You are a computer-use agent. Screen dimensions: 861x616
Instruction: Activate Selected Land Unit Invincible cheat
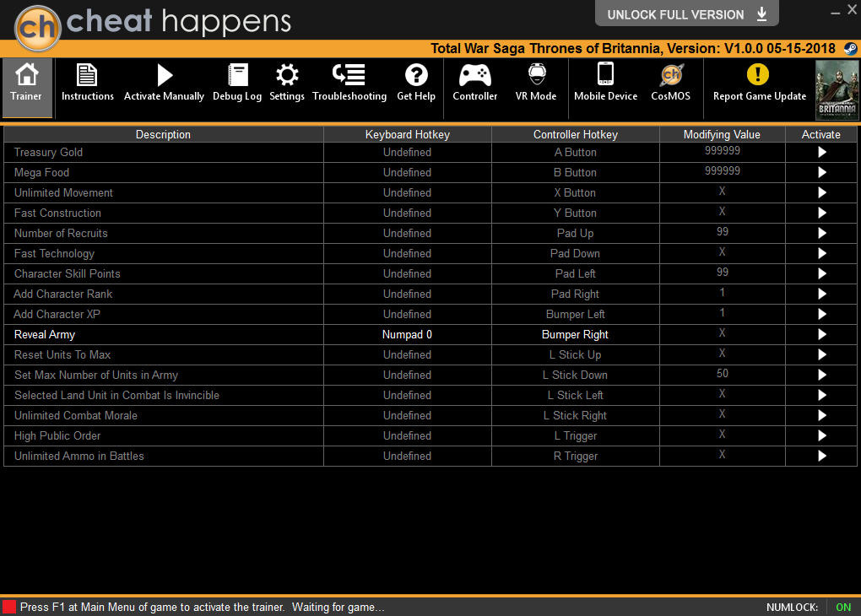tap(821, 395)
